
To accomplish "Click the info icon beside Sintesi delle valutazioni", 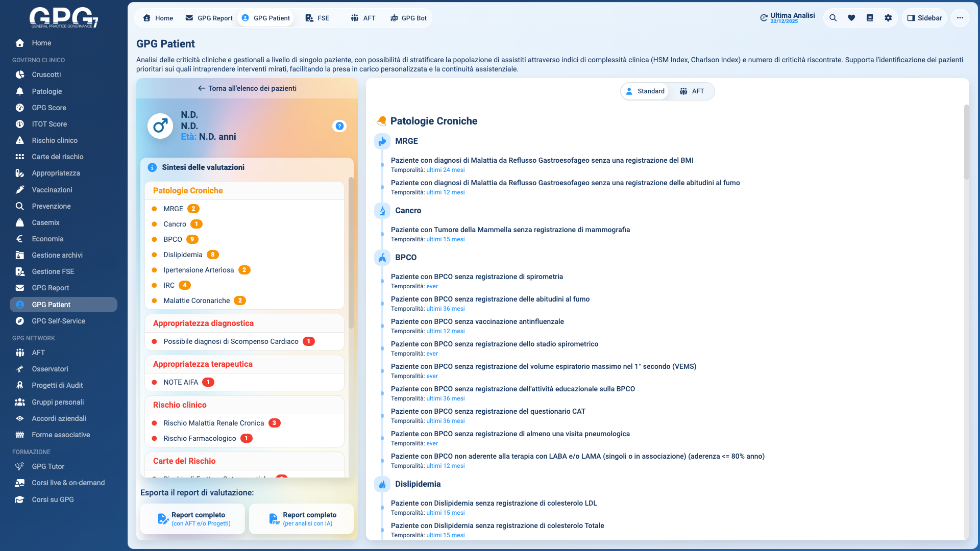I will (152, 167).
